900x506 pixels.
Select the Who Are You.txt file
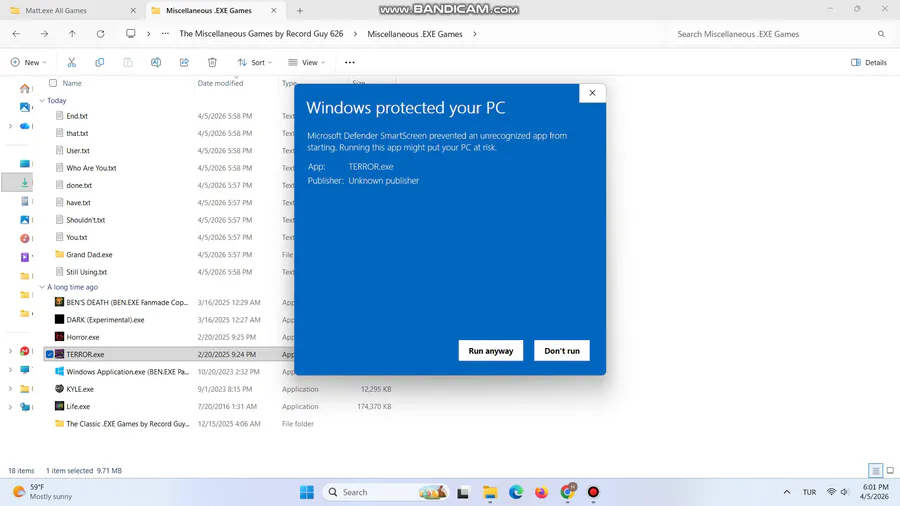(x=91, y=168)
